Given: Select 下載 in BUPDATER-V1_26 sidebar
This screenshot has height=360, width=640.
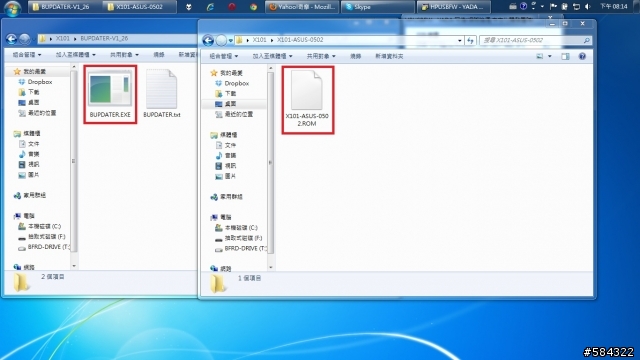Looking at the screenshot, I should pos(33,92).
